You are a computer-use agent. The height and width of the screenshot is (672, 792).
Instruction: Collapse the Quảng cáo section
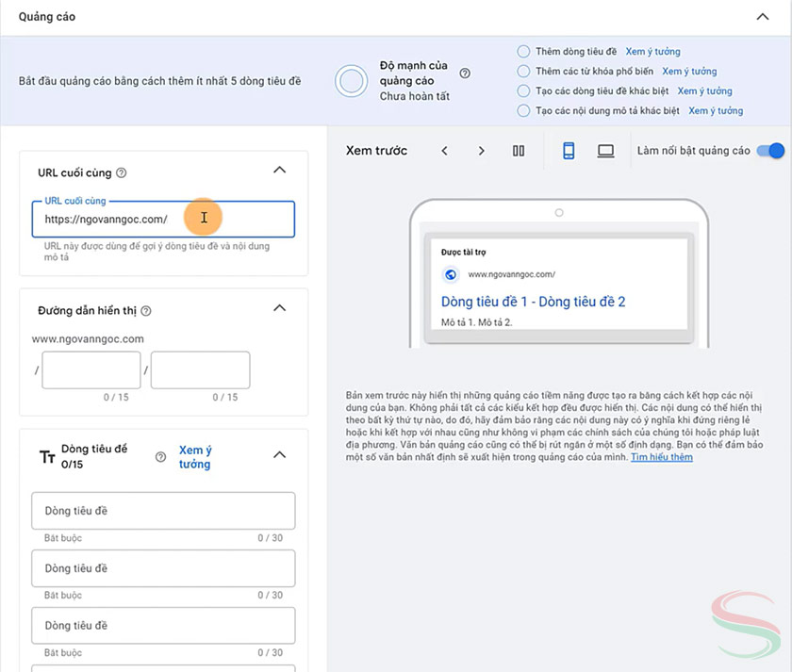click(x=762, y=16)
